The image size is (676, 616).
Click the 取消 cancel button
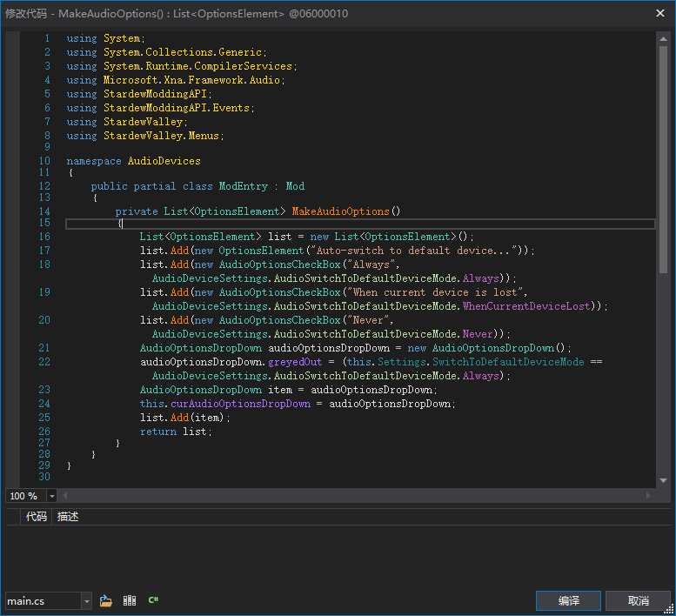coord(638,600)
